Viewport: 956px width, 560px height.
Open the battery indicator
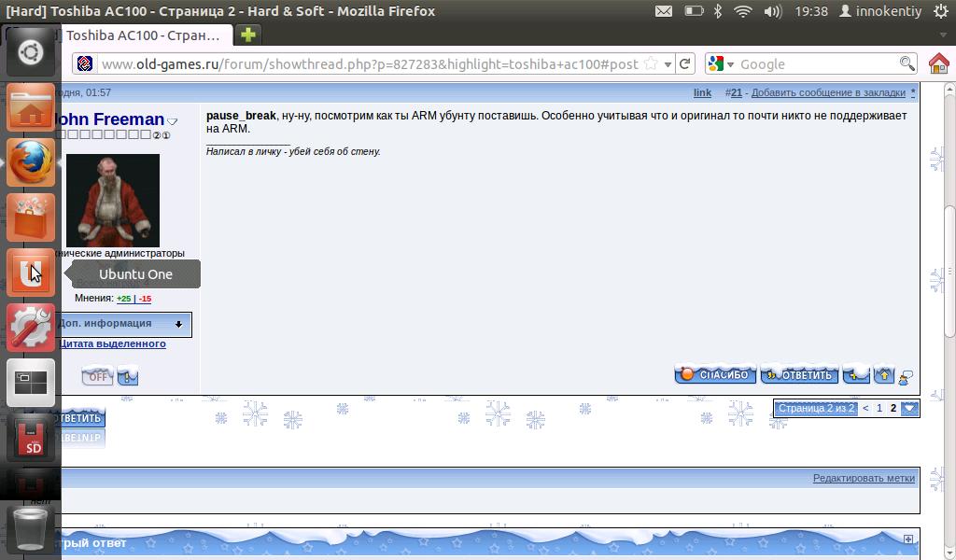pyautogui.click(x=694, y=11)
